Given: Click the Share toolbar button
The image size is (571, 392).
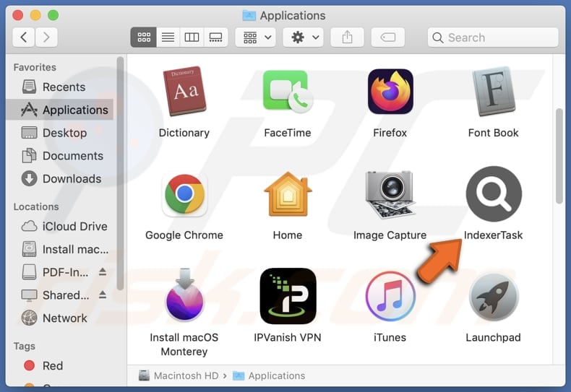Looking at the screenshot, I should (347, 37).
